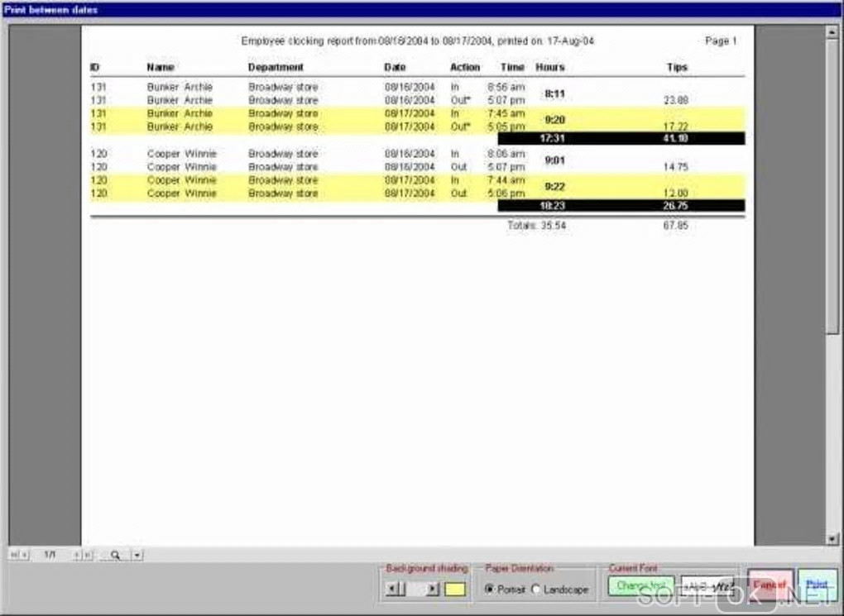844x616 pixels.
Task: Click the Print button
Action: click(x=817, y=585)
